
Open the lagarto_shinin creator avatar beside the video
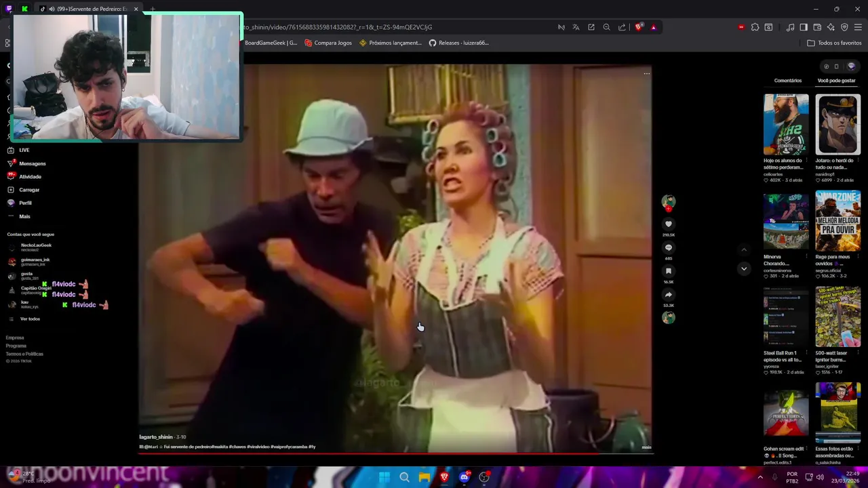pos(669,202)
